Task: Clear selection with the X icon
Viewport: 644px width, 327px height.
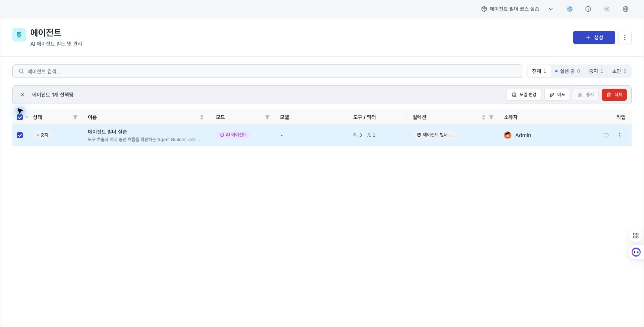Action: click(x=22, y=95)
